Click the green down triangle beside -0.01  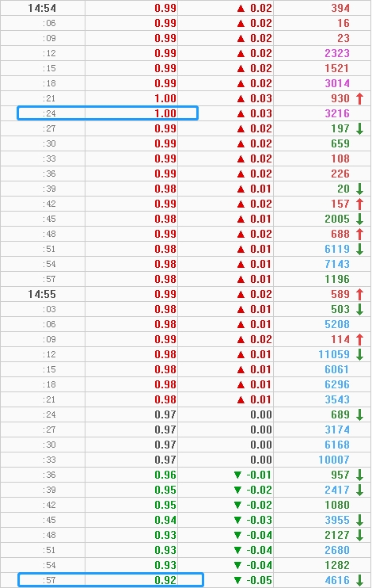(237, 475)
